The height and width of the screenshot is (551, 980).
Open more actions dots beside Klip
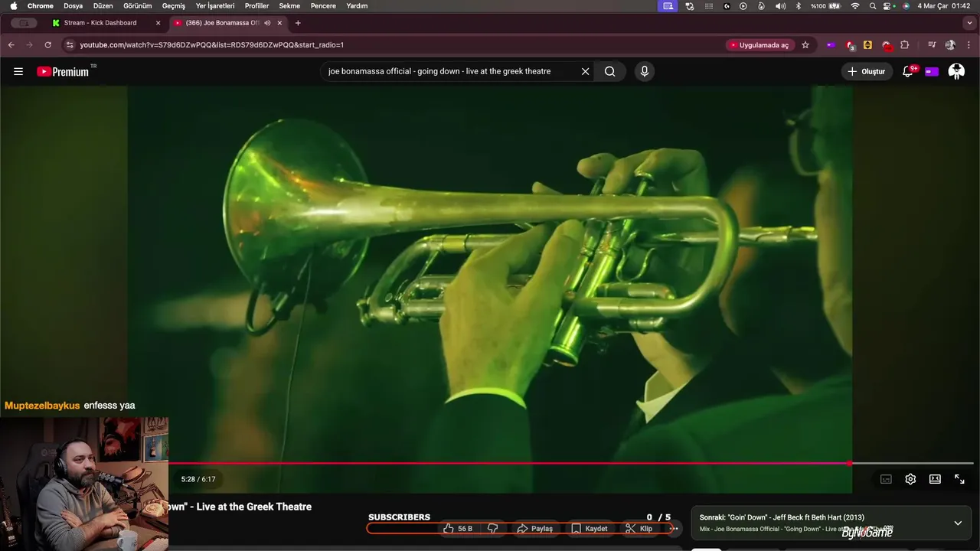pyautogui.click(x=674, y=528)
